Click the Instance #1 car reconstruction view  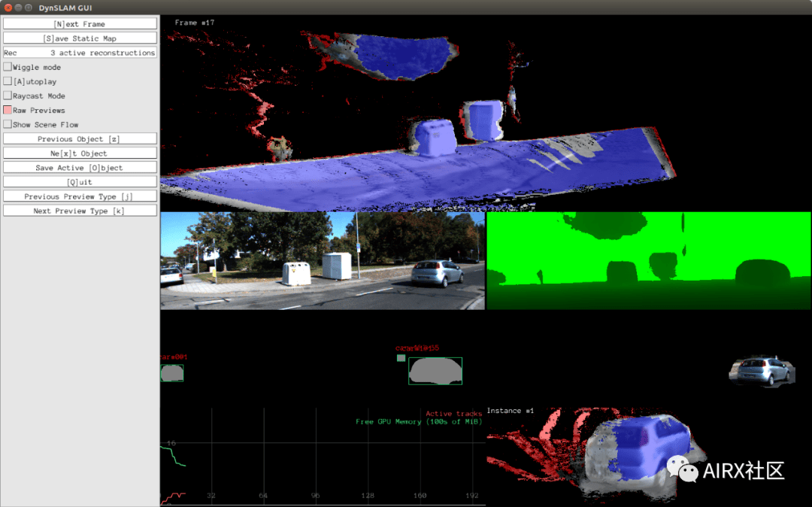(649, 456)
